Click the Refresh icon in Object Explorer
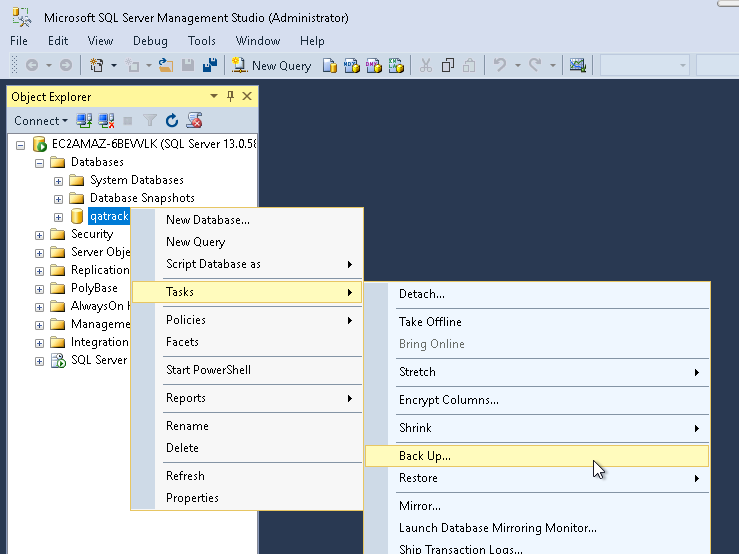Viewport: 739px width, 554px height. 172,121
